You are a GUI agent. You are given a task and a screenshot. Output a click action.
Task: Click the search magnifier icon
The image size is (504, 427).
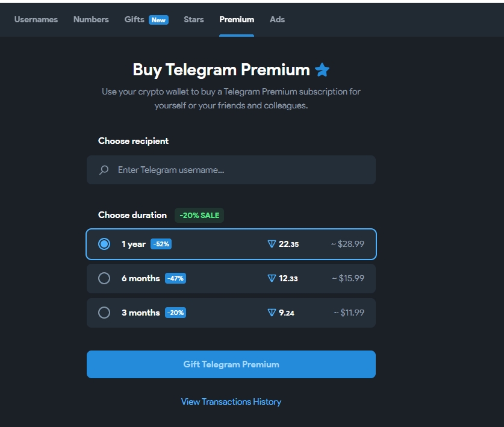click(104, 170)
